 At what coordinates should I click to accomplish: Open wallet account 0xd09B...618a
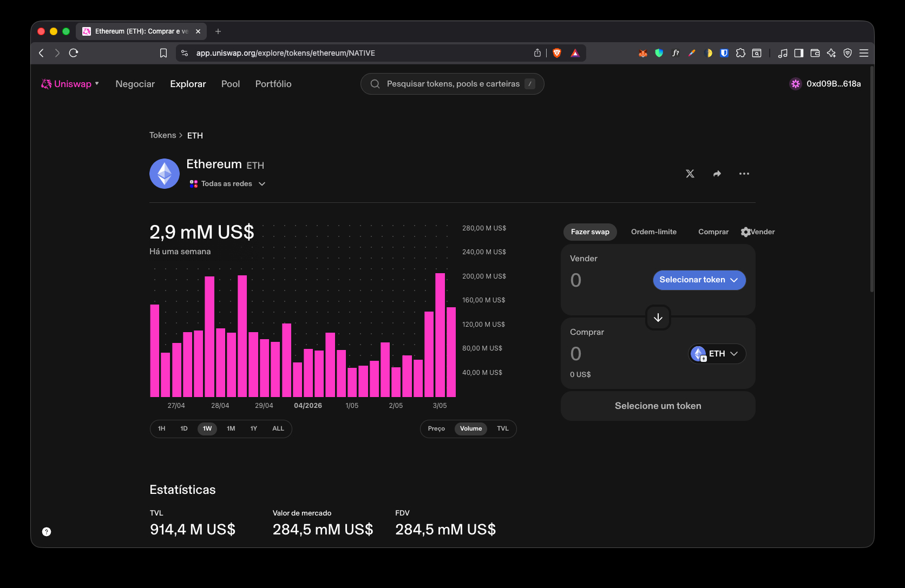[x=825, y=84]
